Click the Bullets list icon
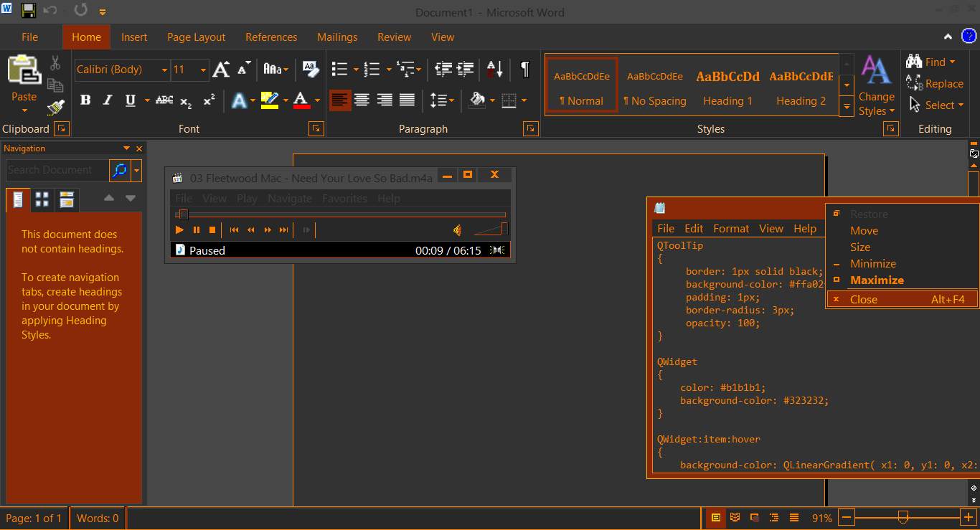Viewport: 980px width, 530px height. (x=339, y=70)
